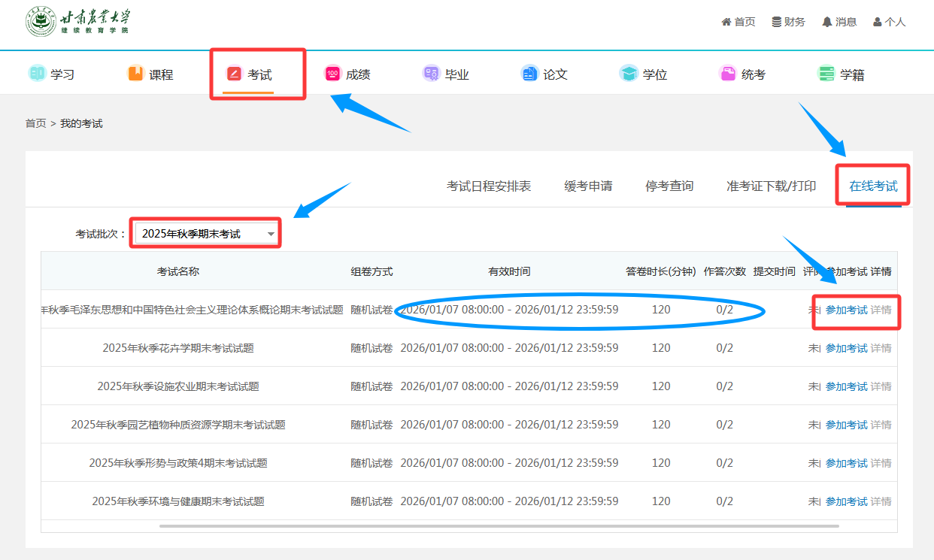Select the 统考 pink folder icon

click(x=727, y=74)
